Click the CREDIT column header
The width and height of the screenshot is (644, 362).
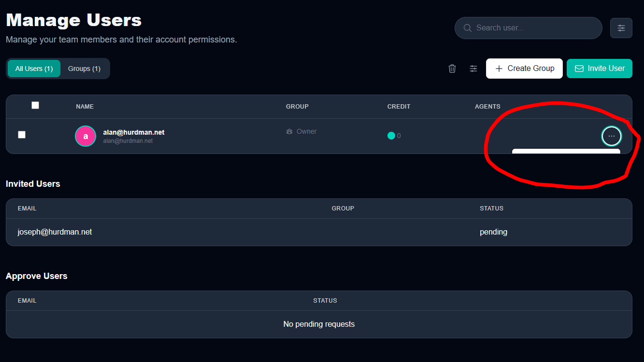pyautogui.click(x=399, y=107)
